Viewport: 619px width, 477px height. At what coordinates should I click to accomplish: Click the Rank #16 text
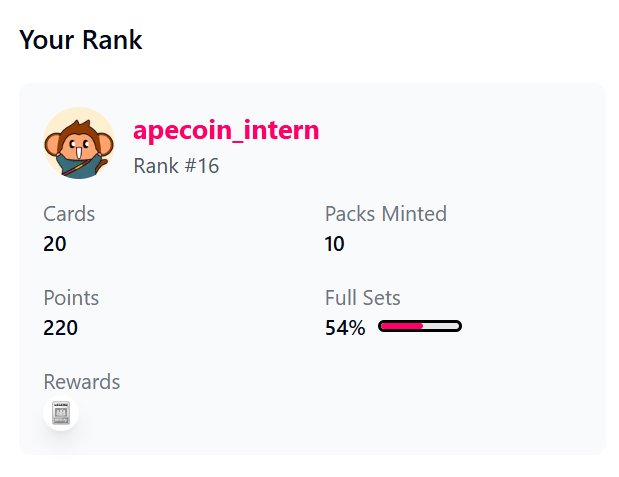176,166
